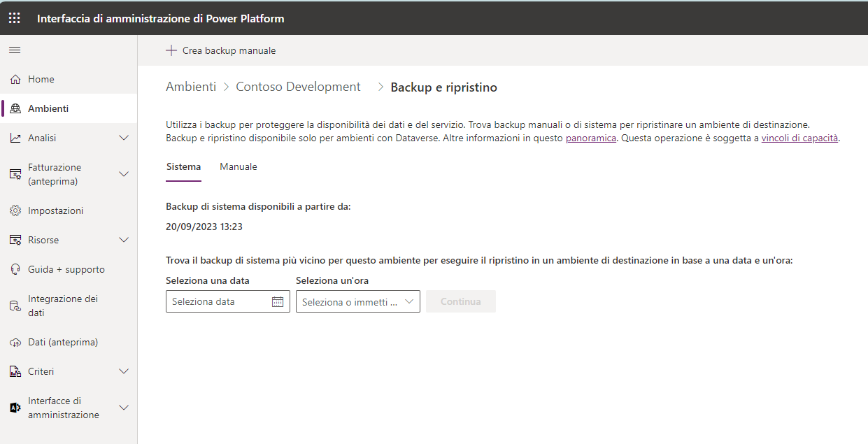Image resolution: width=868 pixels, height=444 pixels.
Task: Click Crea backup manuale button
Action: [221, 50]
